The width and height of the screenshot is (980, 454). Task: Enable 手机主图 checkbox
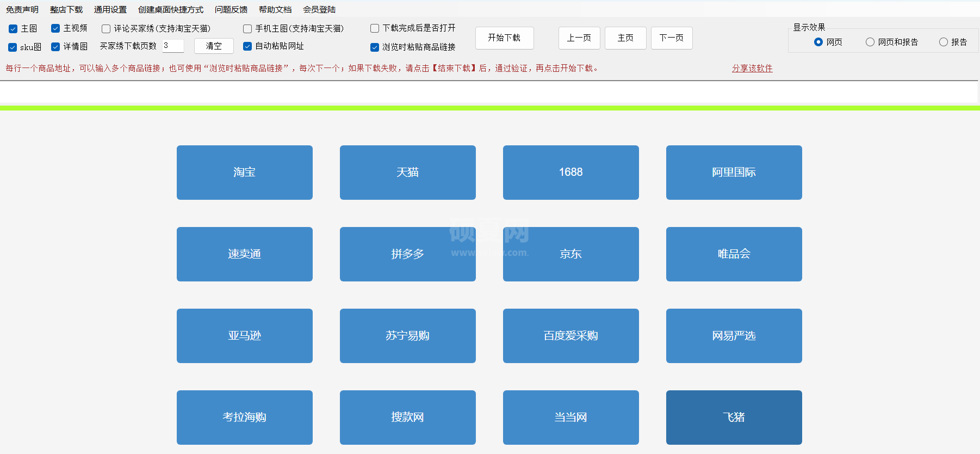coord(247,29)
